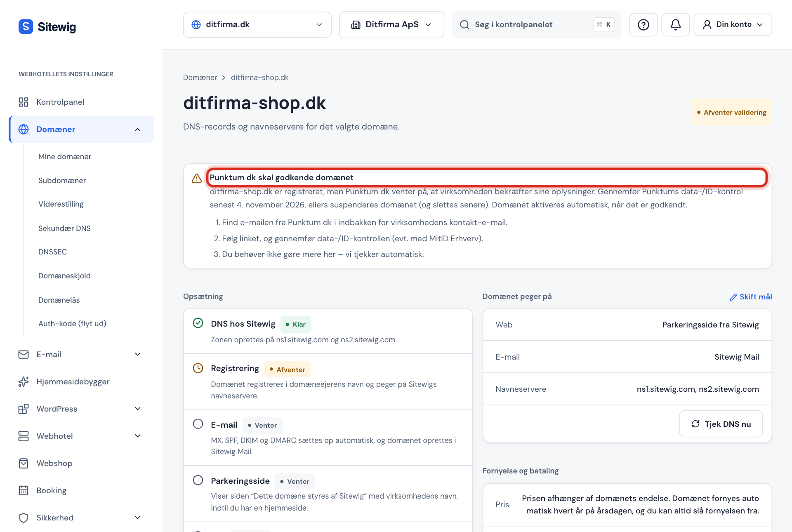Open Domæneskjold submenu item
Image resolution: width=792 pixels, height=532 pixels.
[x=64, y=276]
